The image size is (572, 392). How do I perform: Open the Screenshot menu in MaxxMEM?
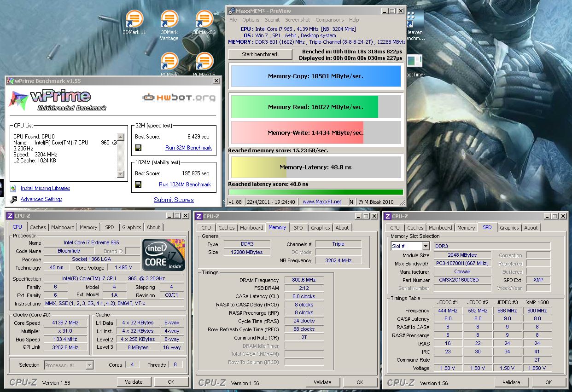click(298, 20)
